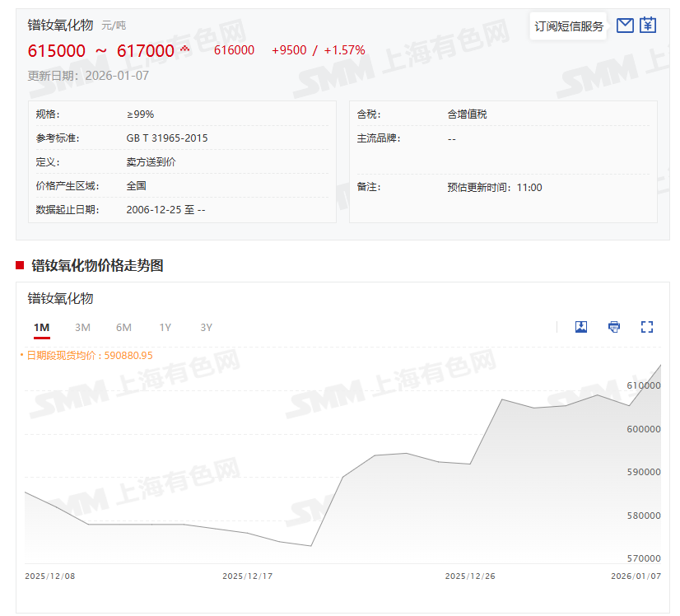
Task: Click the 订阅短信服务 button
Action: [569, 26]
